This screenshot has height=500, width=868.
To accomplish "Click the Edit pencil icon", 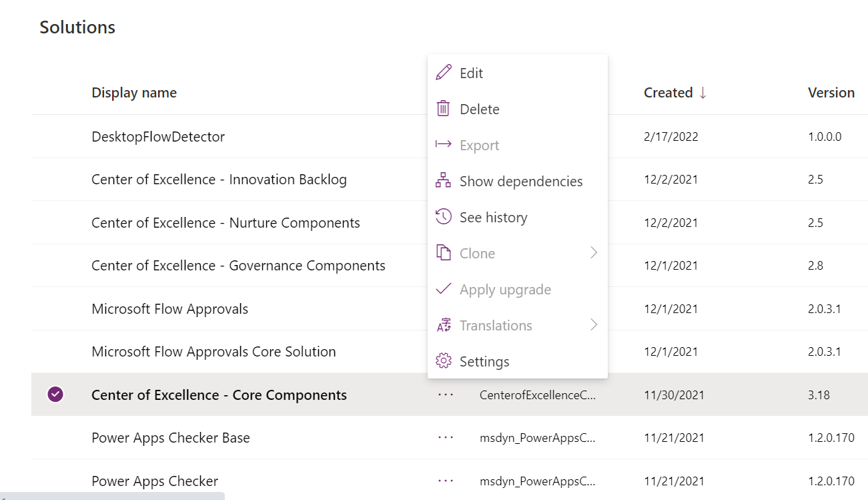I will click(444, 72).
